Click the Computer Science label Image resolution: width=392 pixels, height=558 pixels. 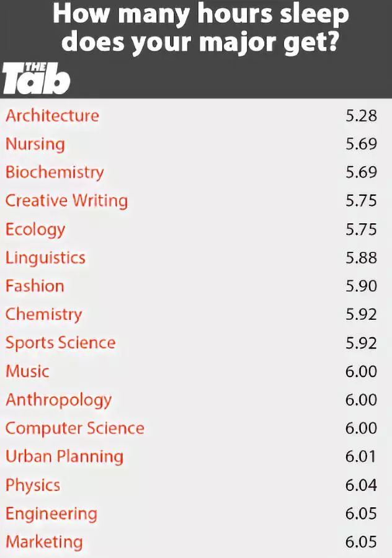click(x=75, y=428)
